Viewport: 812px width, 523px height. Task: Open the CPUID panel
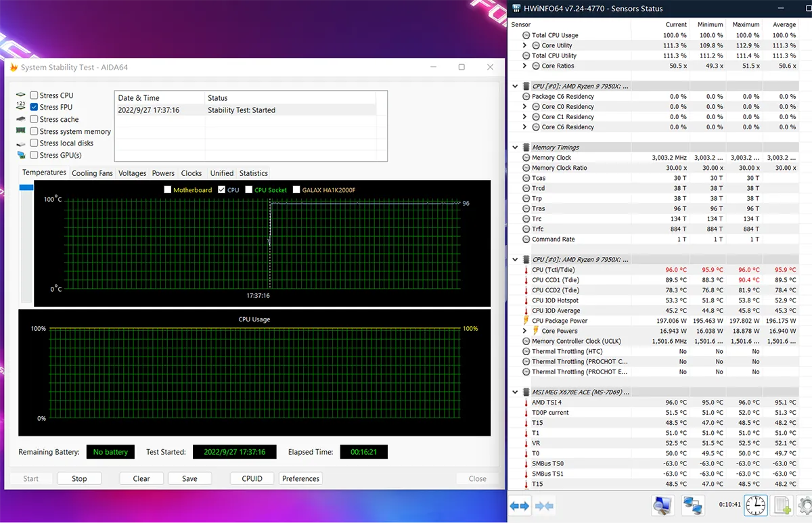pyautogui.click(x=252, y=478)
